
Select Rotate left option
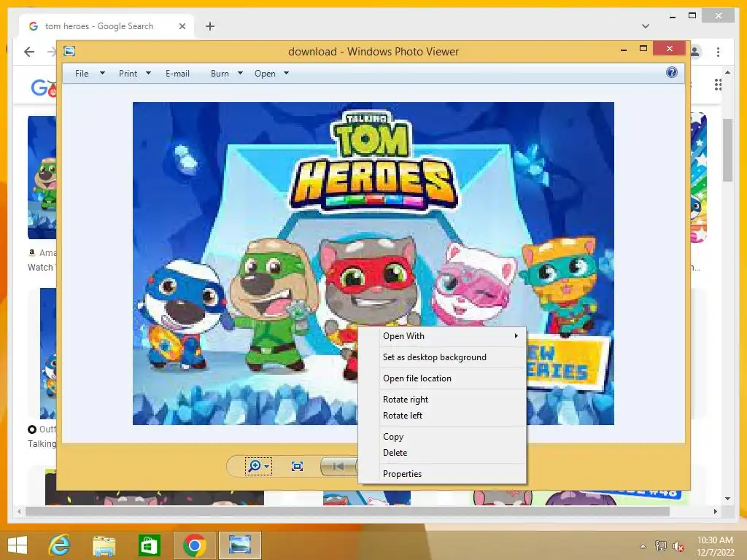point(442,415)
